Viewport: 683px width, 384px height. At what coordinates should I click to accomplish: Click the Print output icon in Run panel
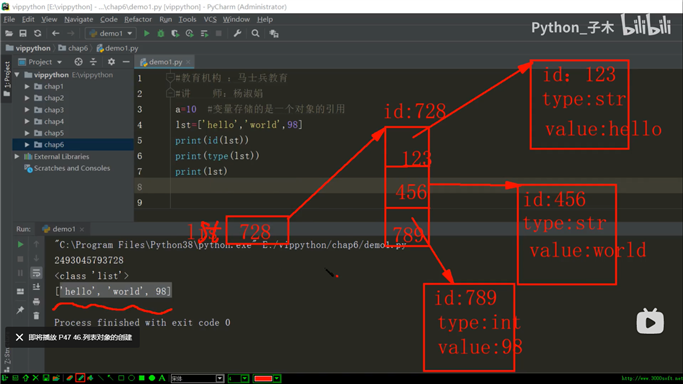(36, 302)
